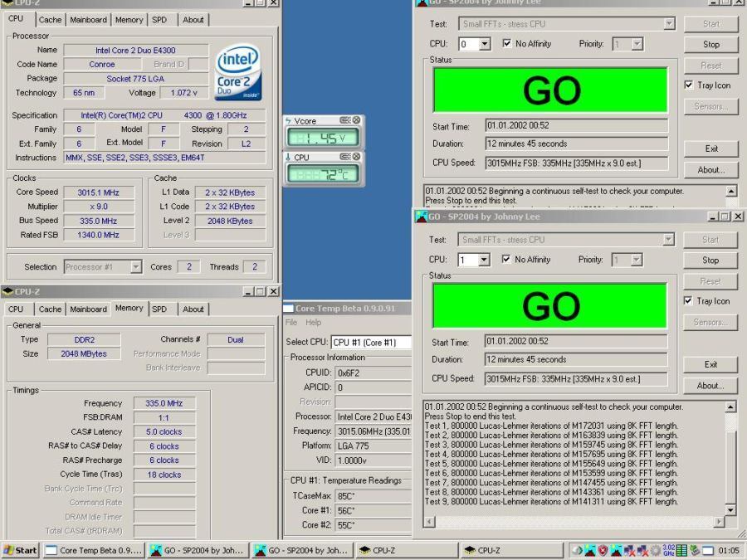Click About... in lower SP2004 window

[710, 385]
